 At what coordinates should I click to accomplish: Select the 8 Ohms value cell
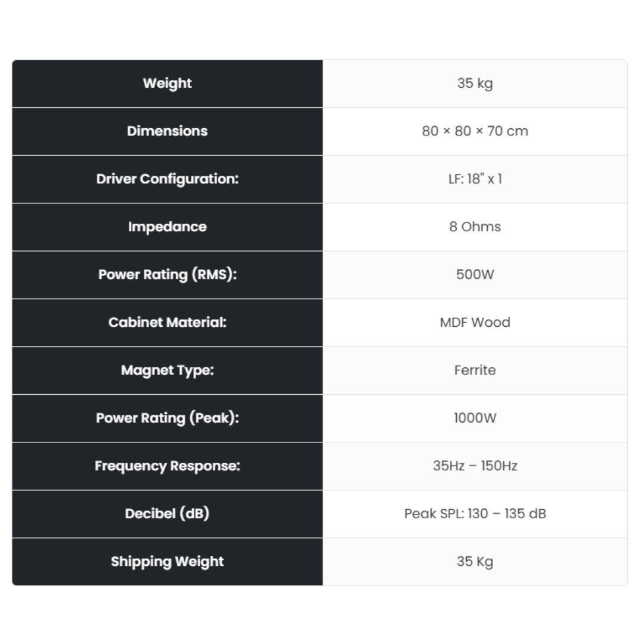click(x=475, y=227)
